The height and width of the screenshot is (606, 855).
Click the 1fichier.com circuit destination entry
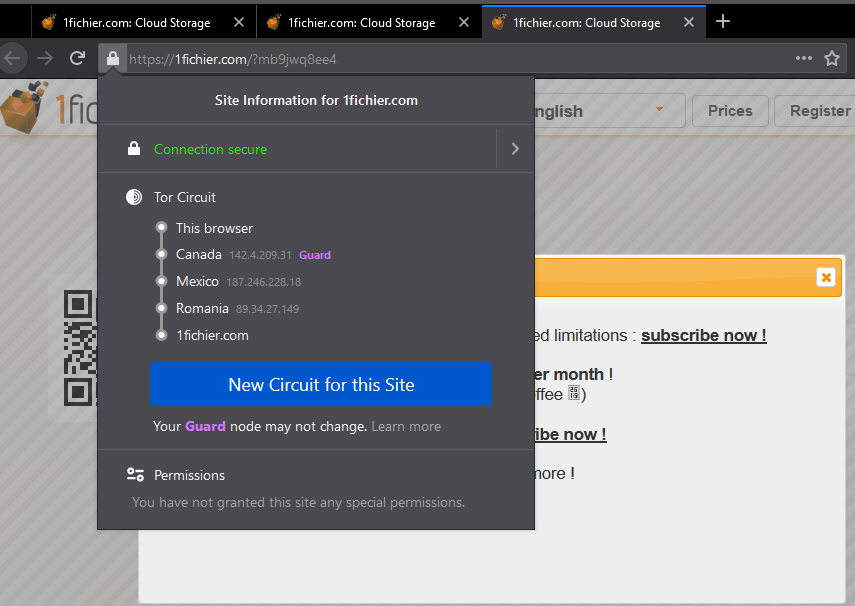point(212,335)
